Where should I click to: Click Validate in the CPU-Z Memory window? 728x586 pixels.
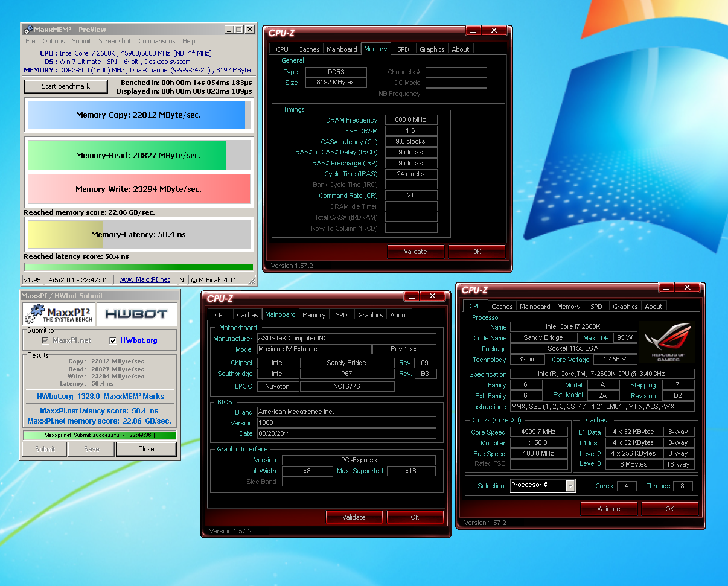point(415,252)
